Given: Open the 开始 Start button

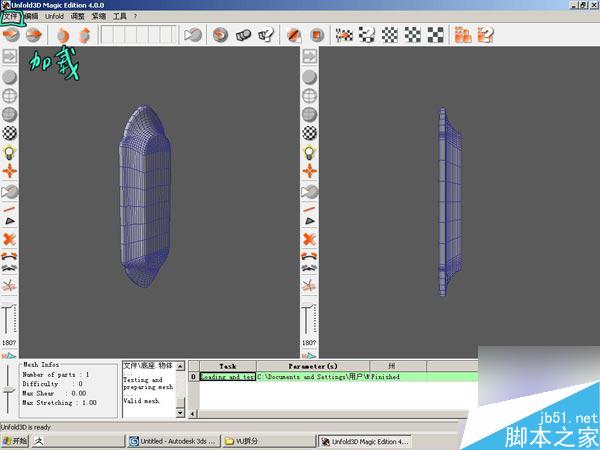Looking at the screenshot, I should click(x=15, y=441).
